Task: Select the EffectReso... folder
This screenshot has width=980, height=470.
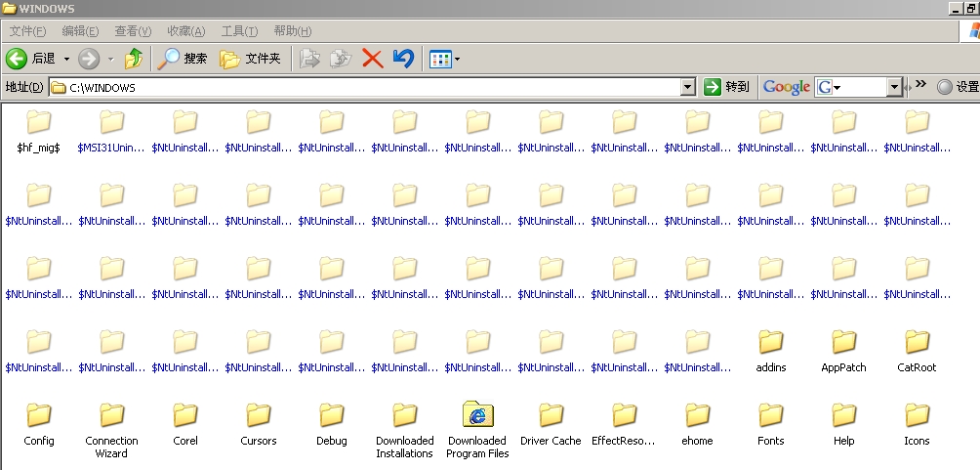Action: point(624,424)
